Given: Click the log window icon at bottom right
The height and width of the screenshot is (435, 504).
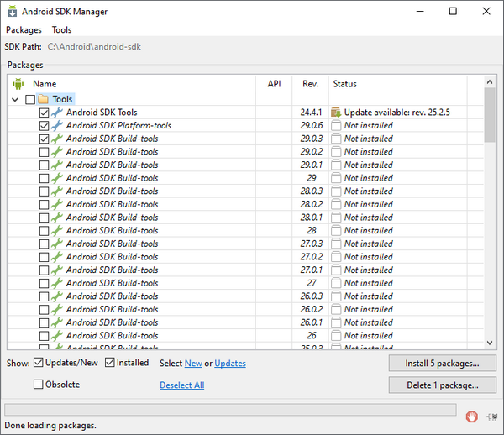Looking at the screenshot, I should point(491,417).
